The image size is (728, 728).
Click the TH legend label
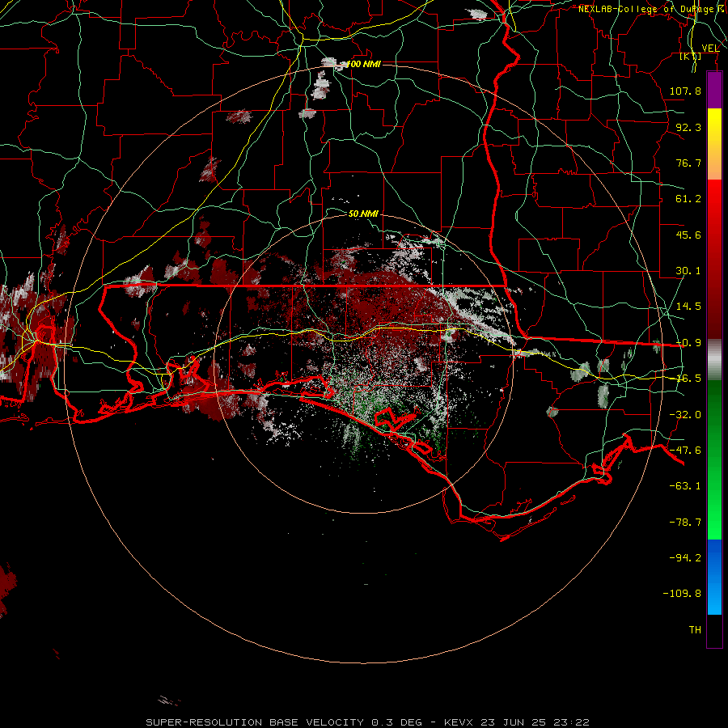click(695, 630)
